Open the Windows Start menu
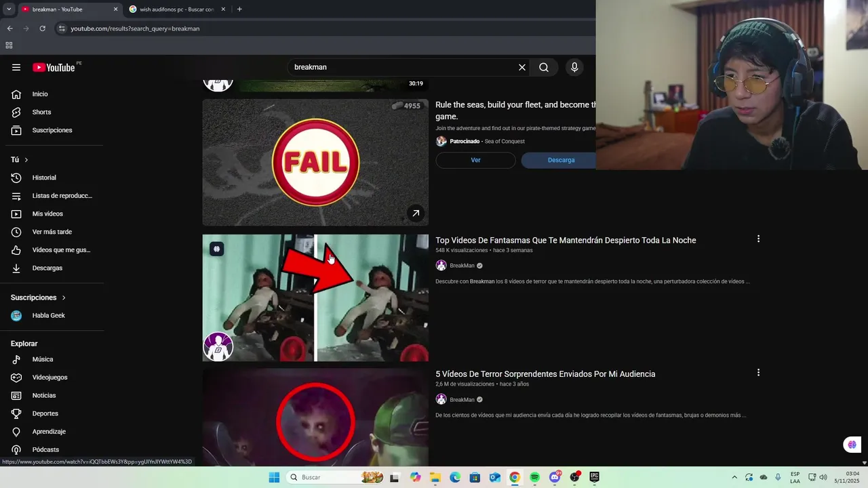The image size is (868, 488). point(274,477)
